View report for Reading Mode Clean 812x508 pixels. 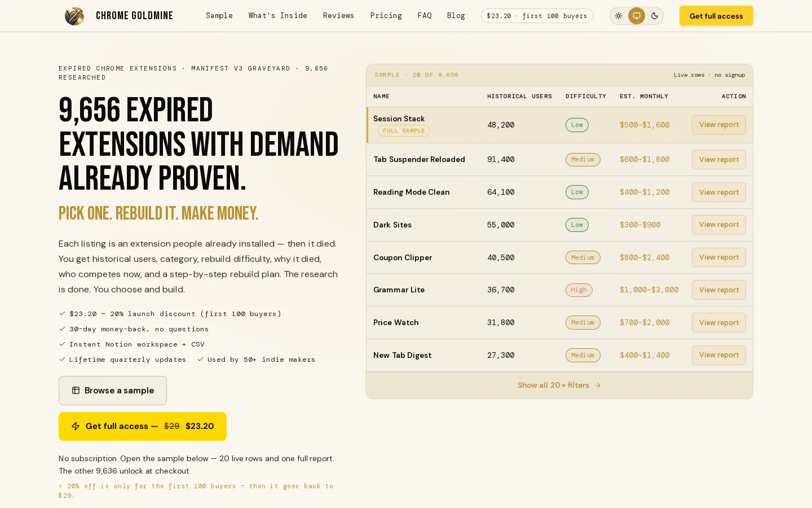[719, 192]
